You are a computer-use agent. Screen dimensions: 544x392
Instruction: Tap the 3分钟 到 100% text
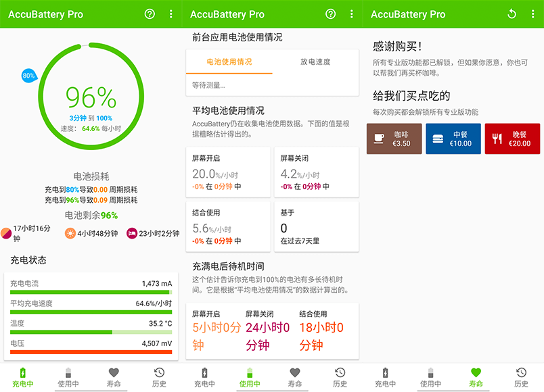tap(91, 118)
